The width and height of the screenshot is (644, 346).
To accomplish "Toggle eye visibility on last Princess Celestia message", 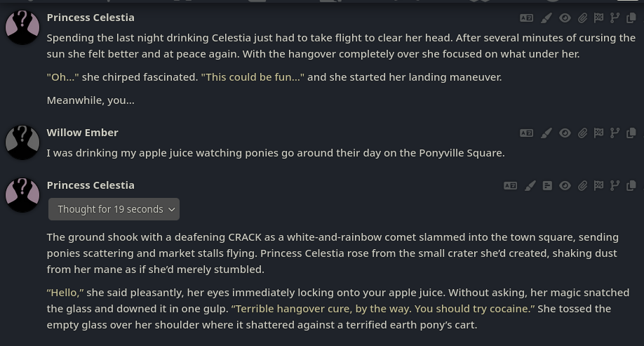I will point(565,186).
